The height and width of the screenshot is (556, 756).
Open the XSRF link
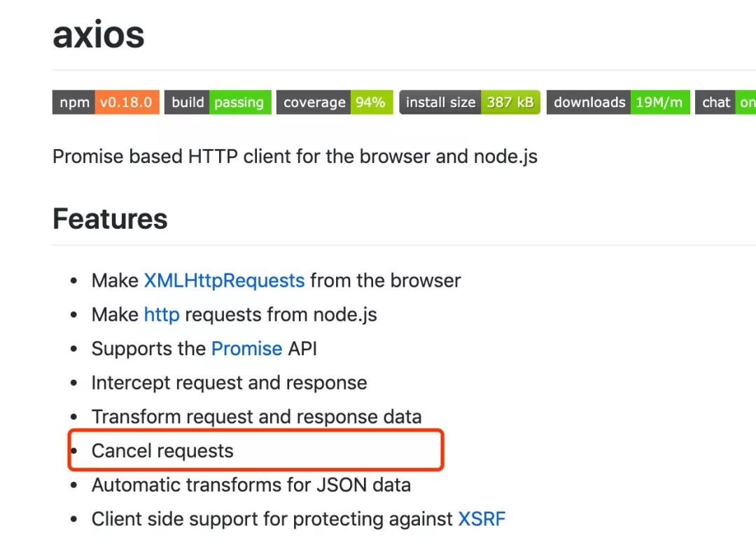click(482, 519)
